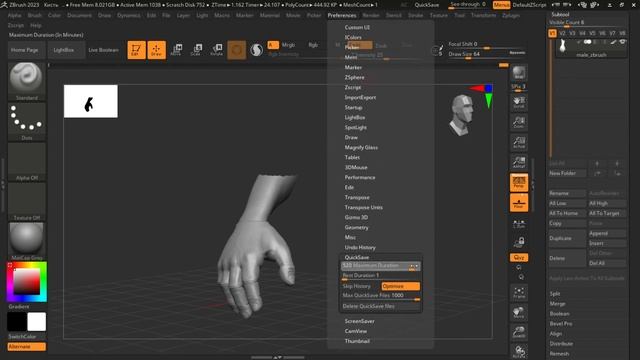Activate the Draw mode button
Image resolution: width=640 pixels, height=360 pixels.
click(x=156, y=50)
